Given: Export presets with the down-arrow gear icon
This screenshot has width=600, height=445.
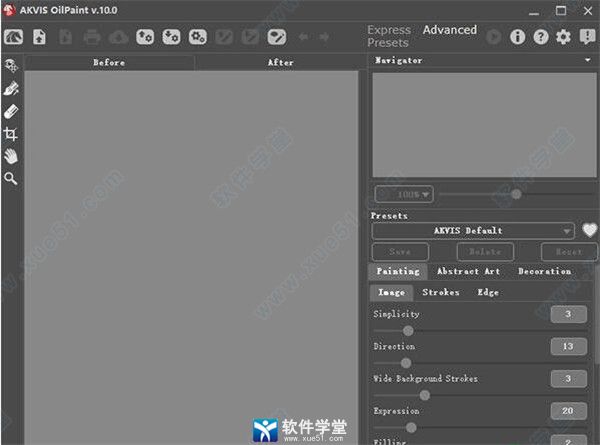Looking at the screenshot, I should pyautogui.click(x=171, y=37).
